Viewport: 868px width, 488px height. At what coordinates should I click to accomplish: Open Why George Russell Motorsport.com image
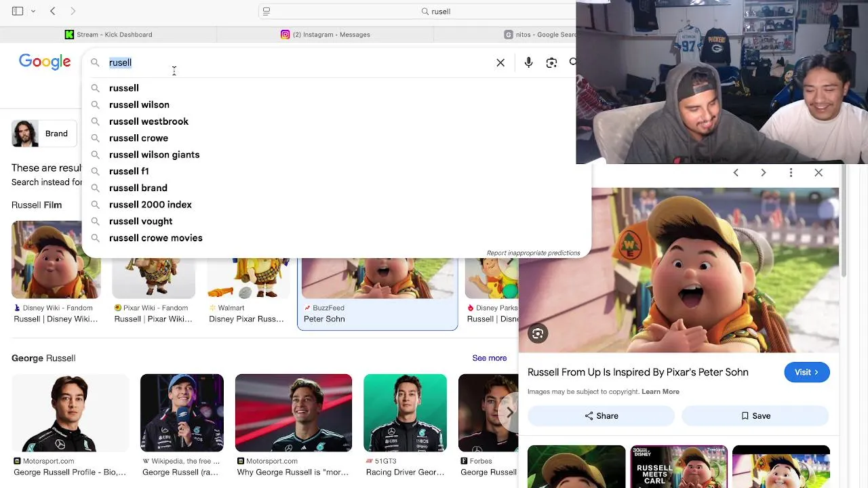tap(294, 413)
